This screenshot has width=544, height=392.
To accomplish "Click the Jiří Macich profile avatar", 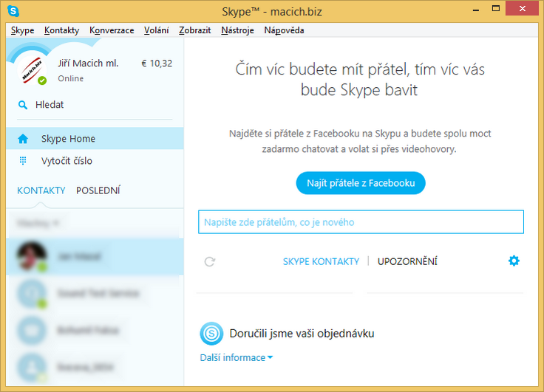I will click(32, 69).
